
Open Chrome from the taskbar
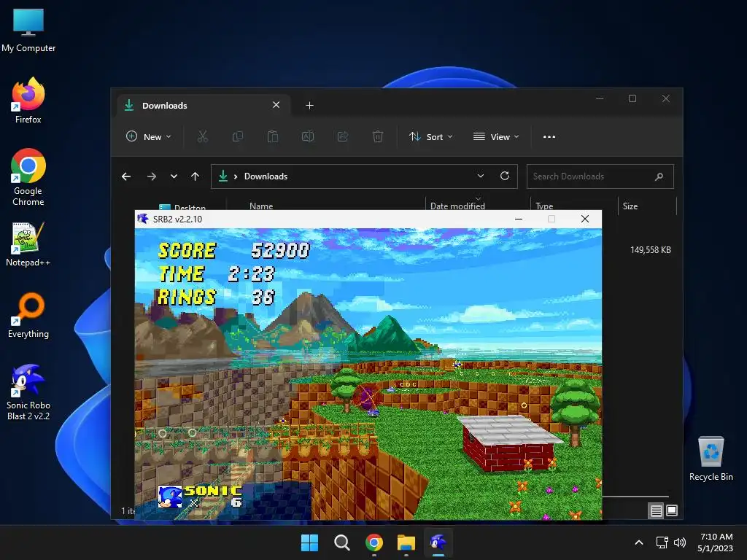[374, 542]
